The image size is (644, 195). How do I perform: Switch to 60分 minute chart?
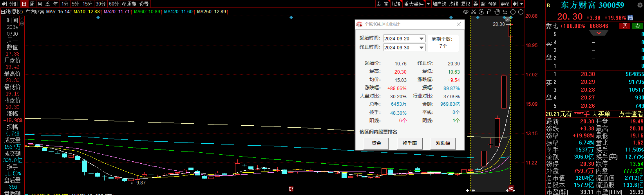pyautogui.click(x=114, y=4)
